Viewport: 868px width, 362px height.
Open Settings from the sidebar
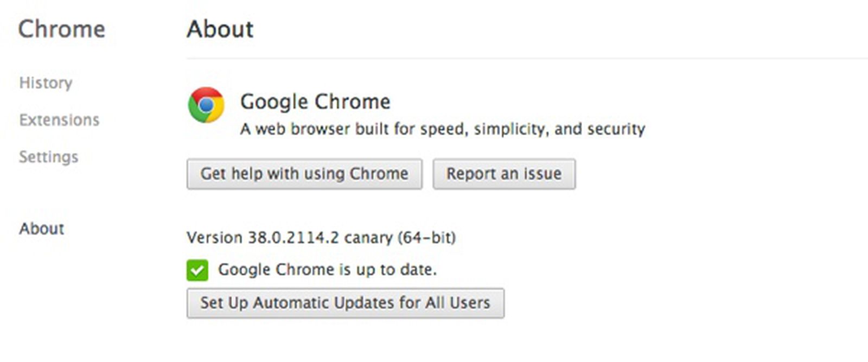click(48, 157)
